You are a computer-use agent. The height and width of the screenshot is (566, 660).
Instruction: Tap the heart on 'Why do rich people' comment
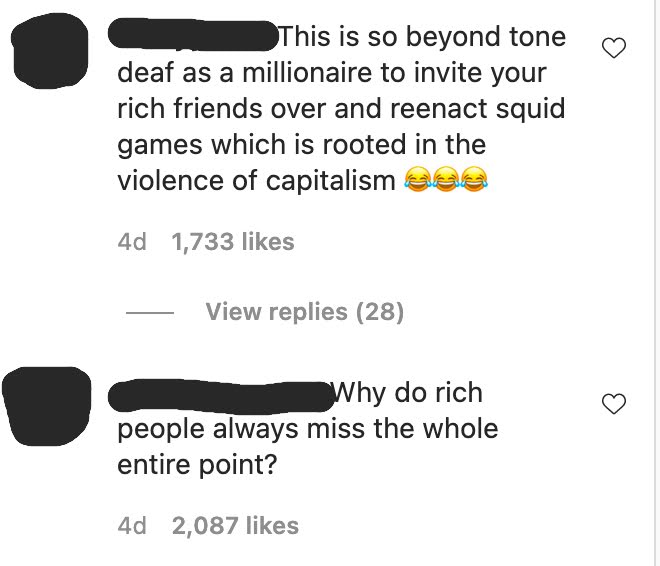point(614,404)
